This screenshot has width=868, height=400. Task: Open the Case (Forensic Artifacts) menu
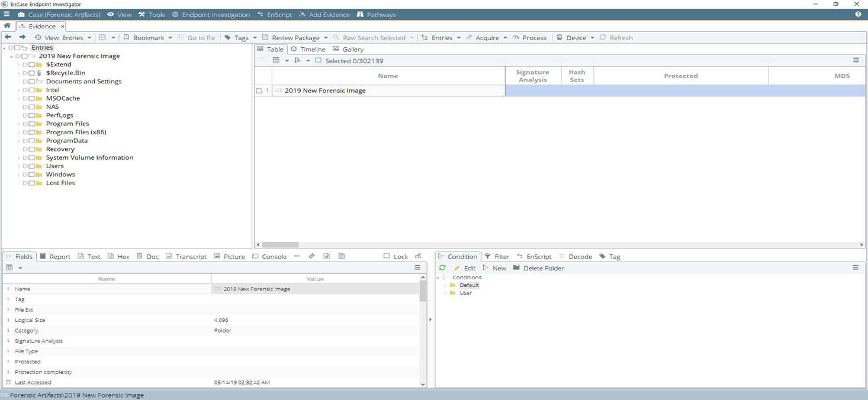pos(59,14)
